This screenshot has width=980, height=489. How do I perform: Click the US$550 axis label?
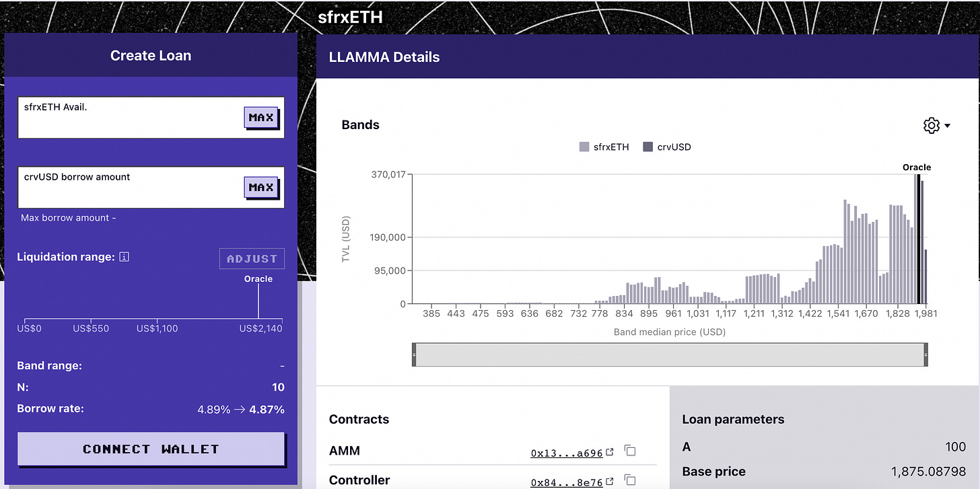pos(92,328)
